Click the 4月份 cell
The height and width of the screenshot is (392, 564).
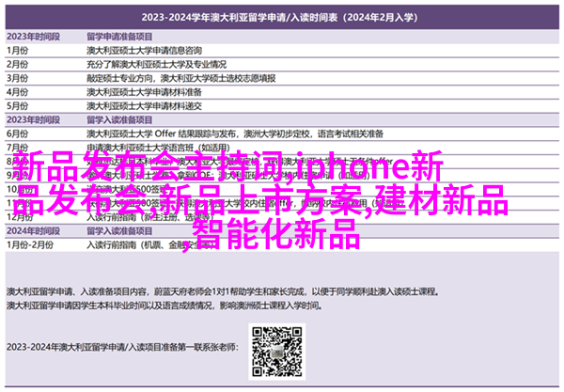[x=17, y=92]
